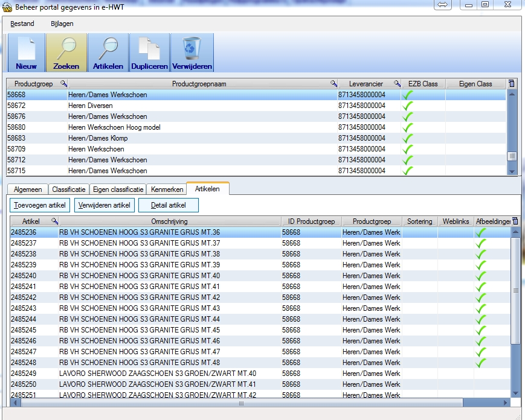Toggle EZB Class checkmark for Heren Diversen row
Viewport: 525px width, 420px height.
(408, 106)
